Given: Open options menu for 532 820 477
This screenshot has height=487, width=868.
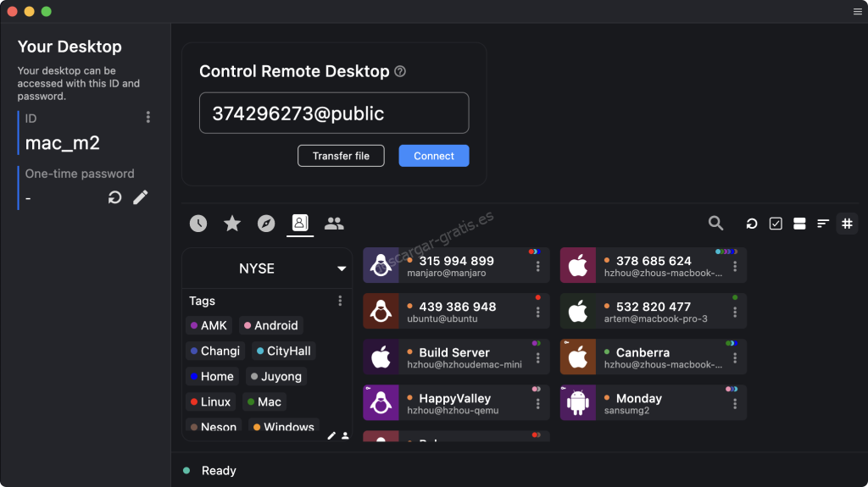Looking at the screenshot, I should (735, 313).
